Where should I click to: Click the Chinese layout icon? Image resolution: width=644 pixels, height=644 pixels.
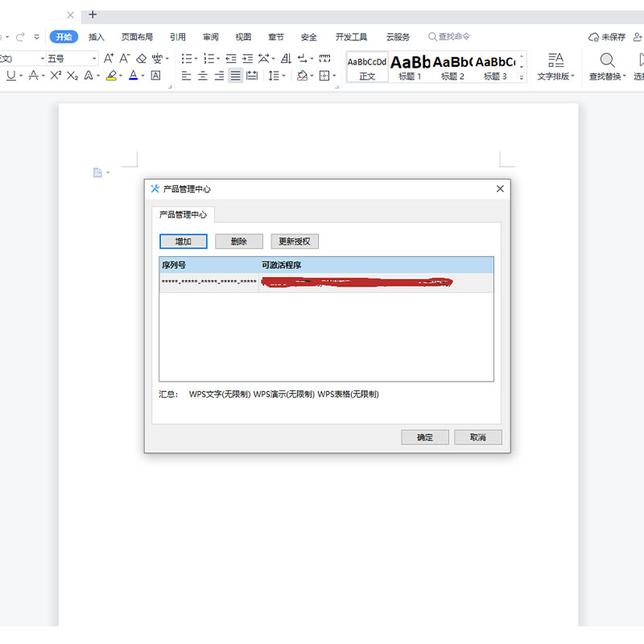click(263, 58)
